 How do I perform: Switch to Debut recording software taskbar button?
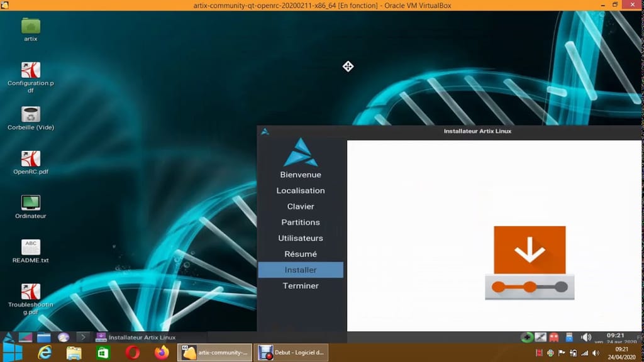291,353
